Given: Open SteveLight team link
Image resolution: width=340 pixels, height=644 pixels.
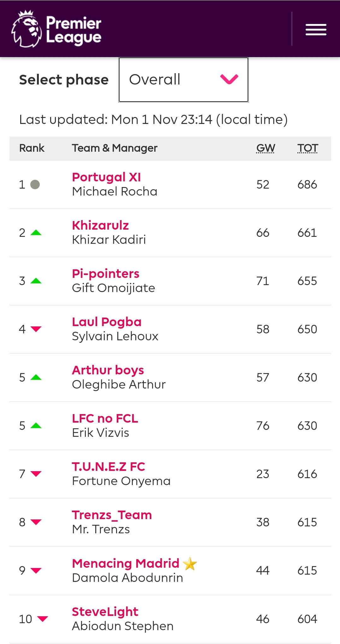Looking at the screenshot, I should (105, 612).
